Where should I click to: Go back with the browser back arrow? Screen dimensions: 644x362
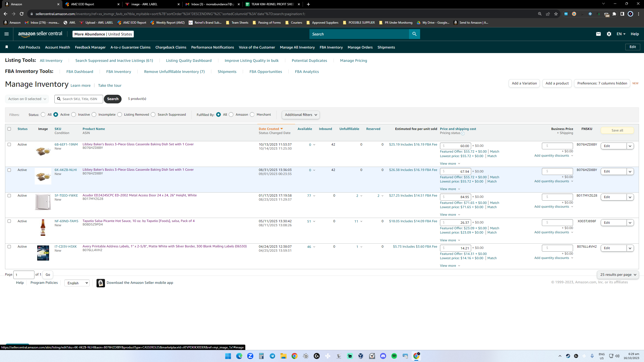[x=6, y=14]
